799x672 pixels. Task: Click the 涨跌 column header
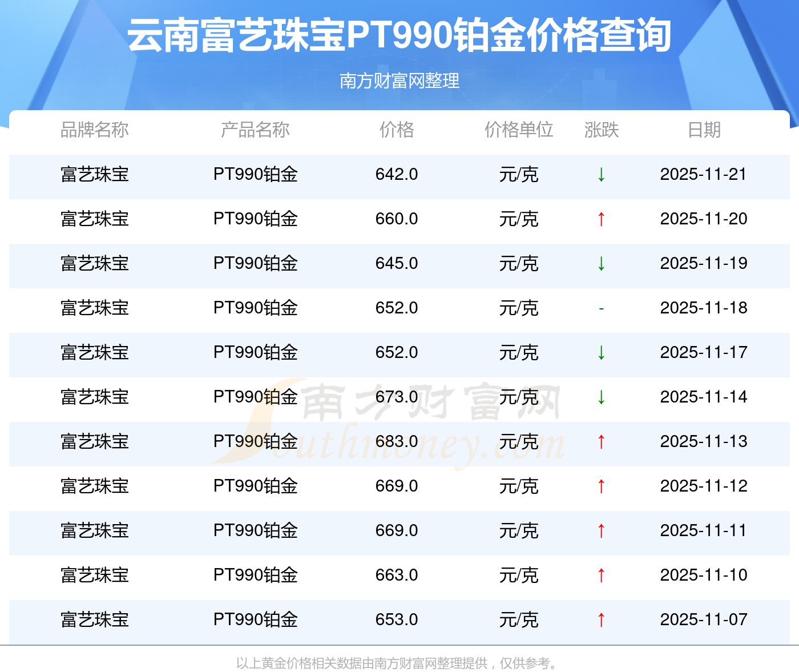(602, 130)
